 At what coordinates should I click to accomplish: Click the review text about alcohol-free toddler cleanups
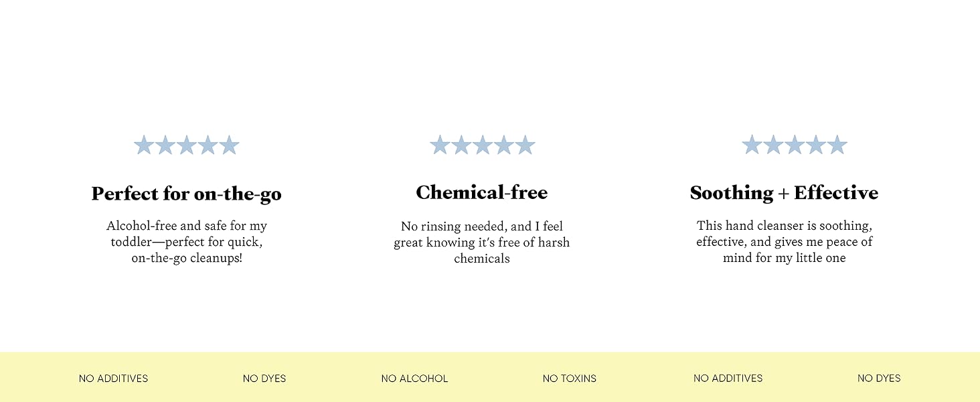187,242
